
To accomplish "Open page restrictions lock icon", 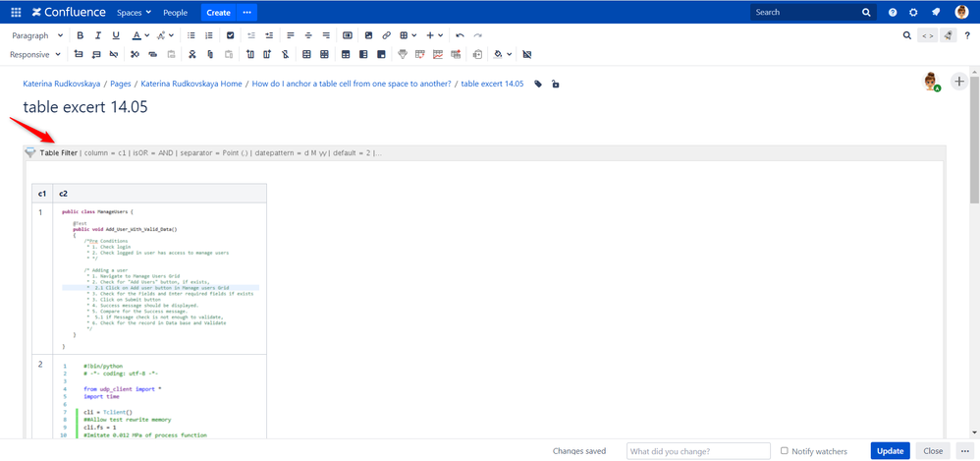I will [x=556, y=84].
